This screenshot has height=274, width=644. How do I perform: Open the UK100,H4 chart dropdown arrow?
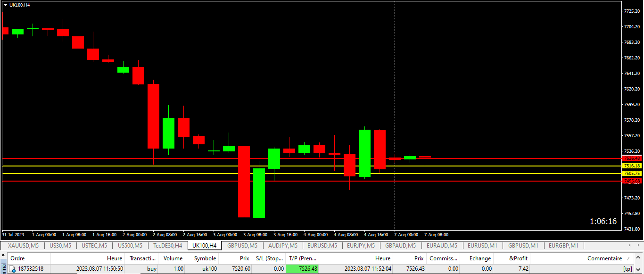point(5,5)
